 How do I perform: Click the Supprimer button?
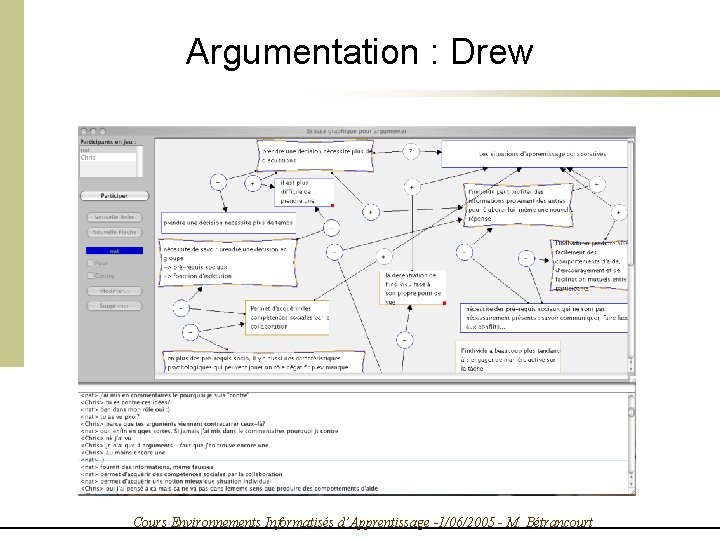point(114,306)
